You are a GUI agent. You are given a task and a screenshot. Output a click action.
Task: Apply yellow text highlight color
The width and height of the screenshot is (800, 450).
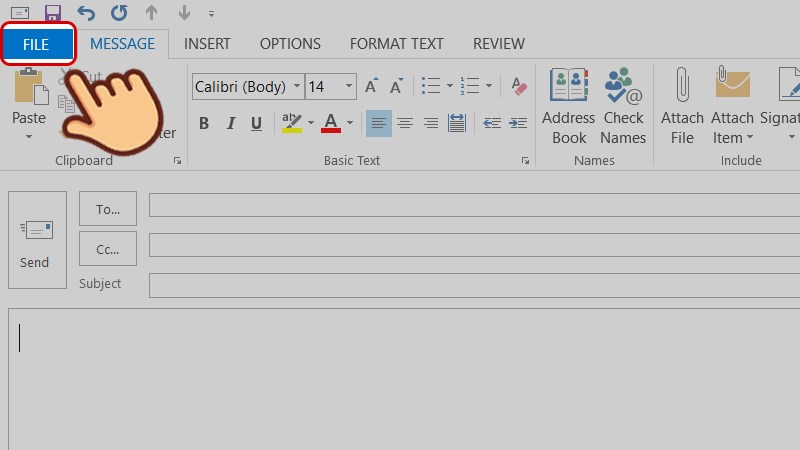pos(292,123)
